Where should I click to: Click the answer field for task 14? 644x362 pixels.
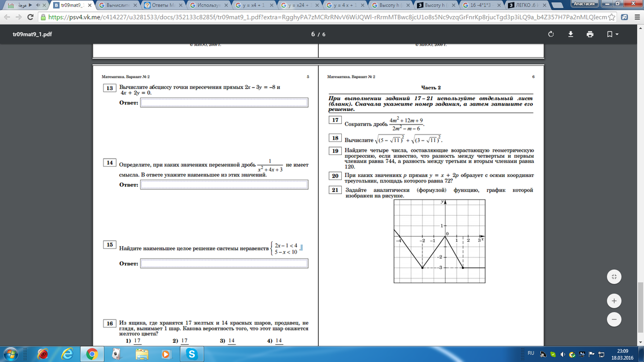(223, 184)
